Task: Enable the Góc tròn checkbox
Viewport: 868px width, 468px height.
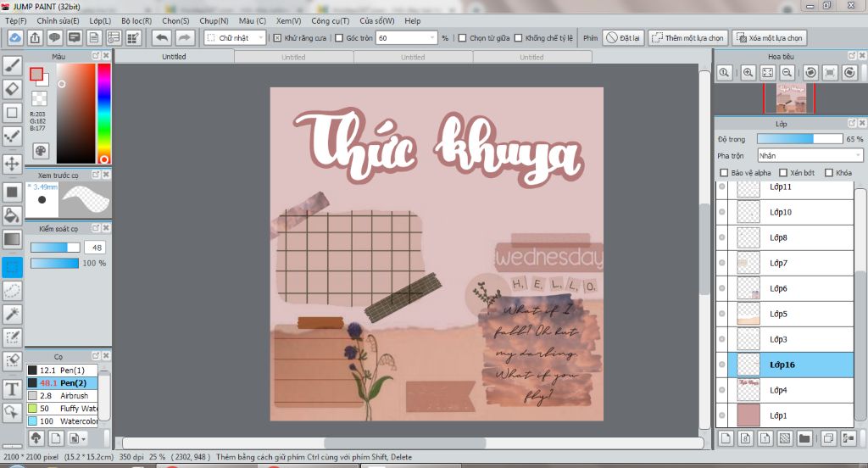Action: click(x=339, y=37)
